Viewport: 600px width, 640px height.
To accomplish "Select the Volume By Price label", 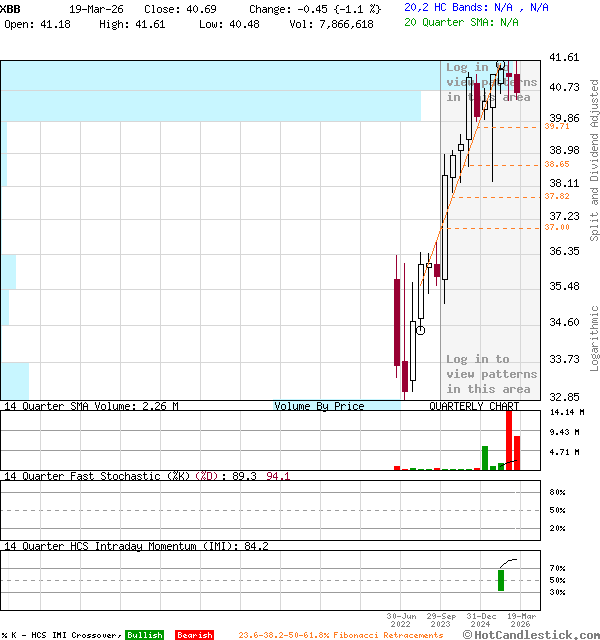I will coord(319,406).
